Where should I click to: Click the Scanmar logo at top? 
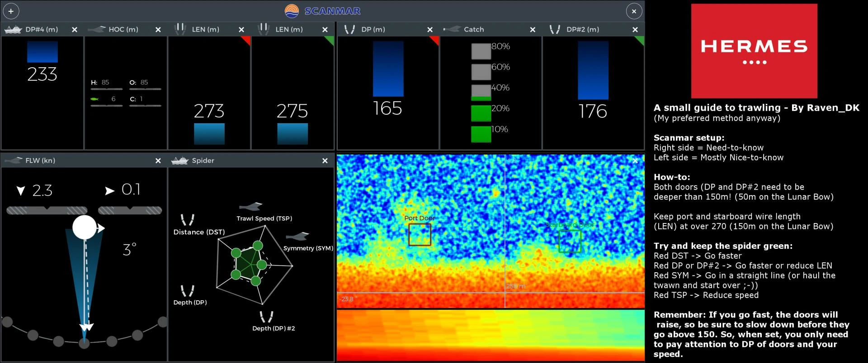[323, 11]
